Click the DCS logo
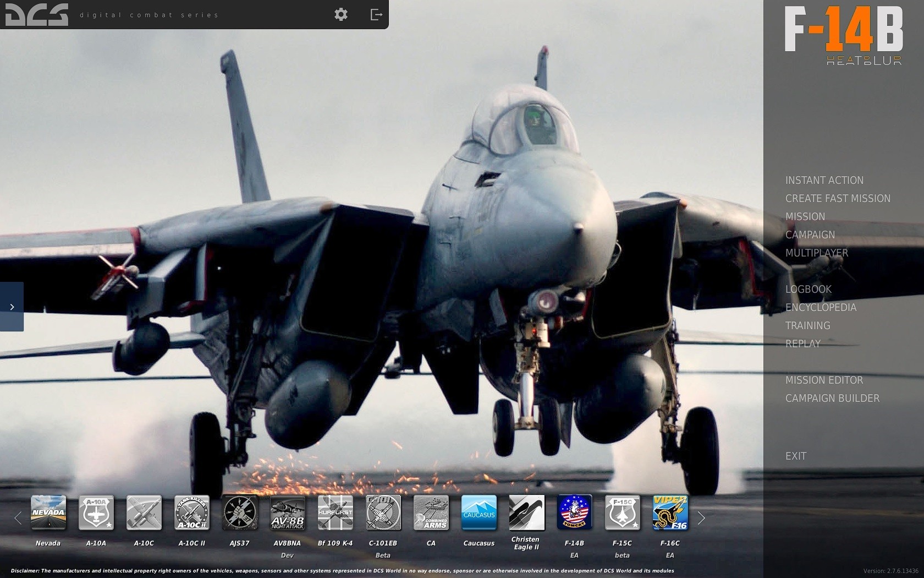 [x=37, y=15]
